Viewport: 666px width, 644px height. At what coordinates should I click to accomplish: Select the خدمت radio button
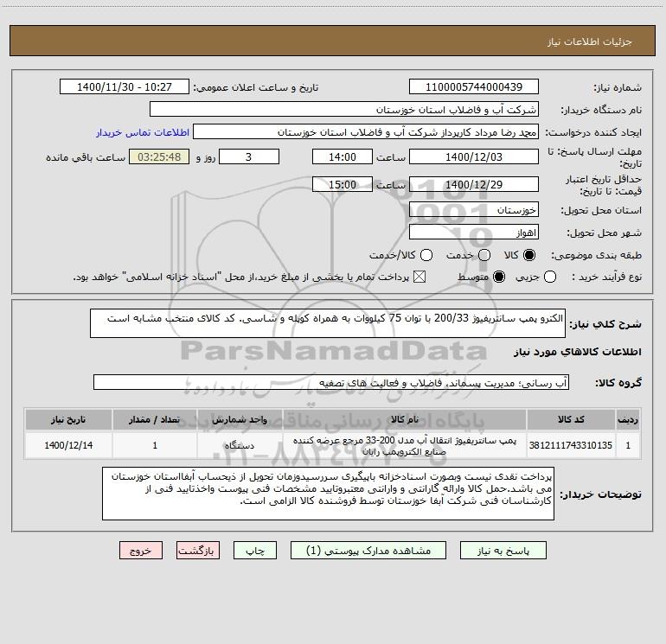click(484, 255)
